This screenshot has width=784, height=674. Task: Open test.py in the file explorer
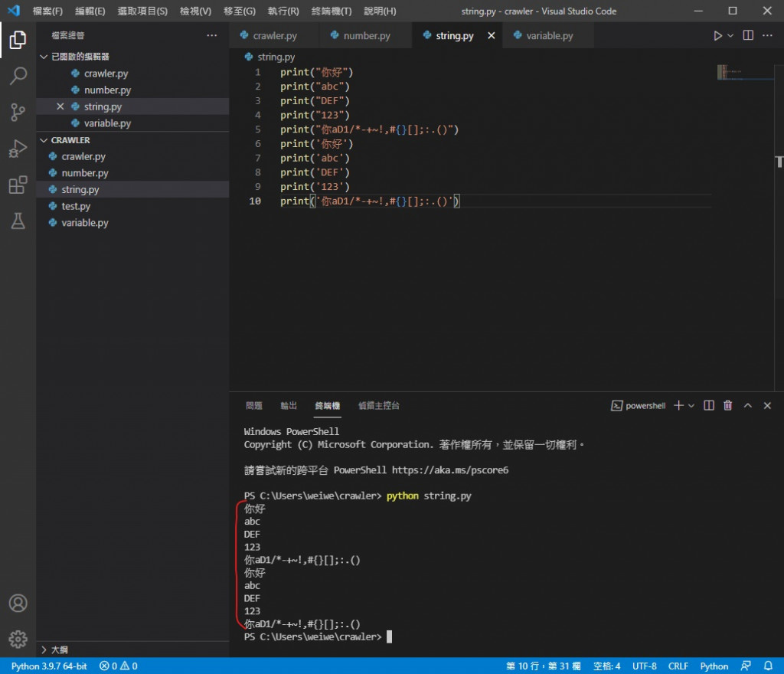[x=76, y=206]
